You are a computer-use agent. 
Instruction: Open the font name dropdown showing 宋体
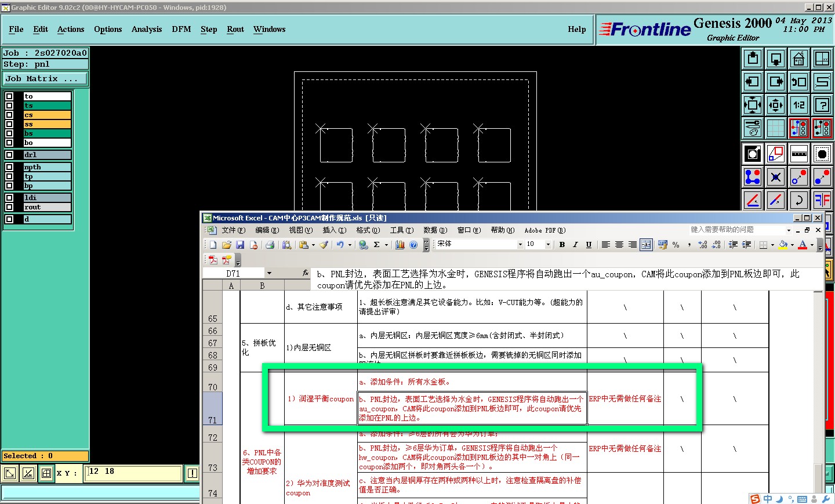tap(520, 245)
